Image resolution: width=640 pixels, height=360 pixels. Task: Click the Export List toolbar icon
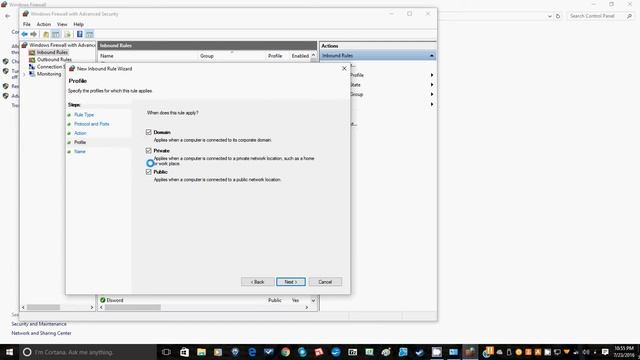tap(67, 34)
